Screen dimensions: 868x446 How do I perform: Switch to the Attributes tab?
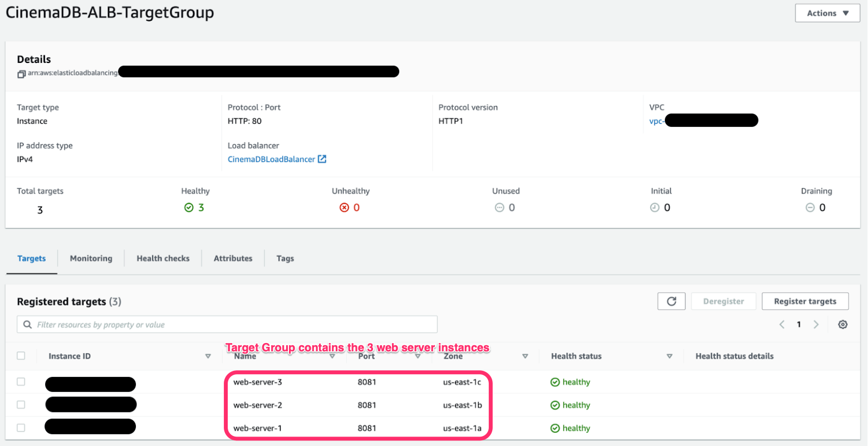point(233,258)
